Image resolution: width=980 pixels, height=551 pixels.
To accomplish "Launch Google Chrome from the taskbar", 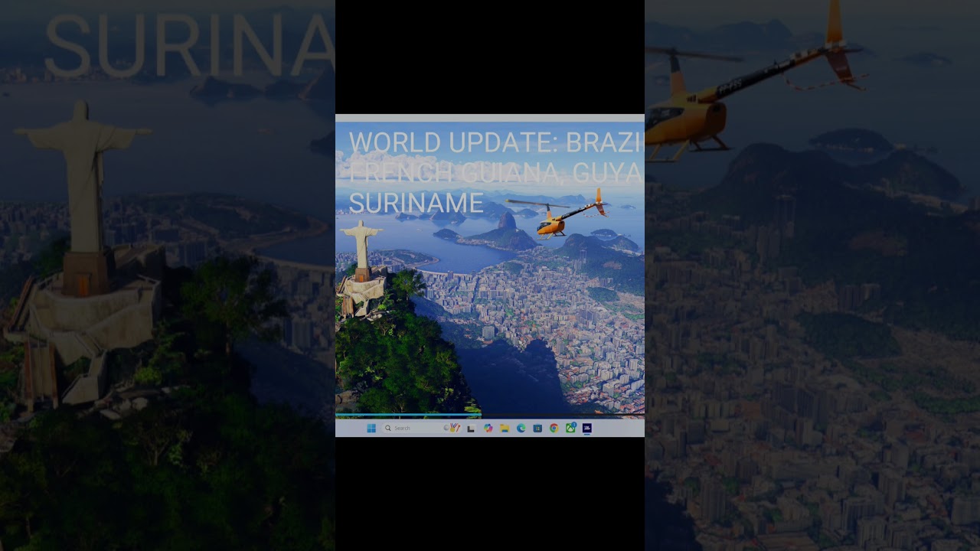I will [554, 429].
